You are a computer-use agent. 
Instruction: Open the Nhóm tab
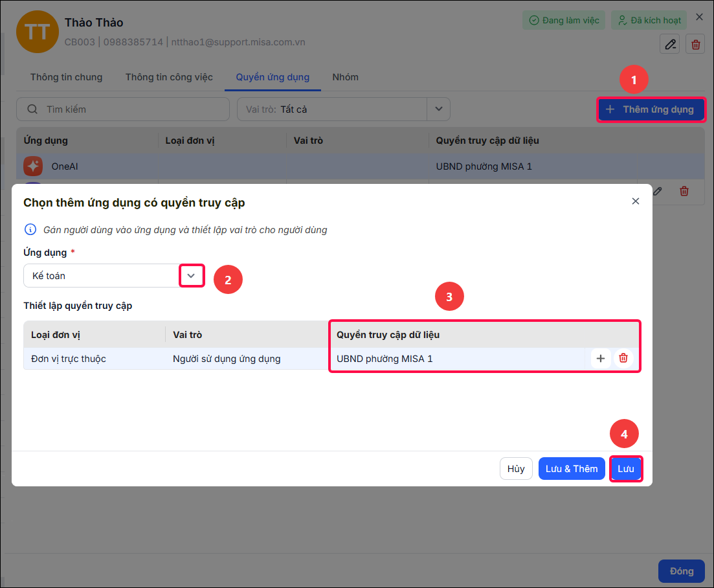345,77
